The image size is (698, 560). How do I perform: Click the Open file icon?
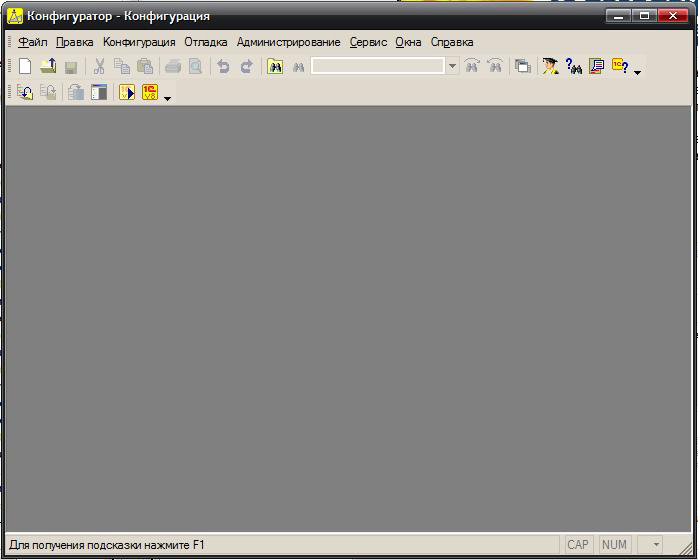click(48, 67)
